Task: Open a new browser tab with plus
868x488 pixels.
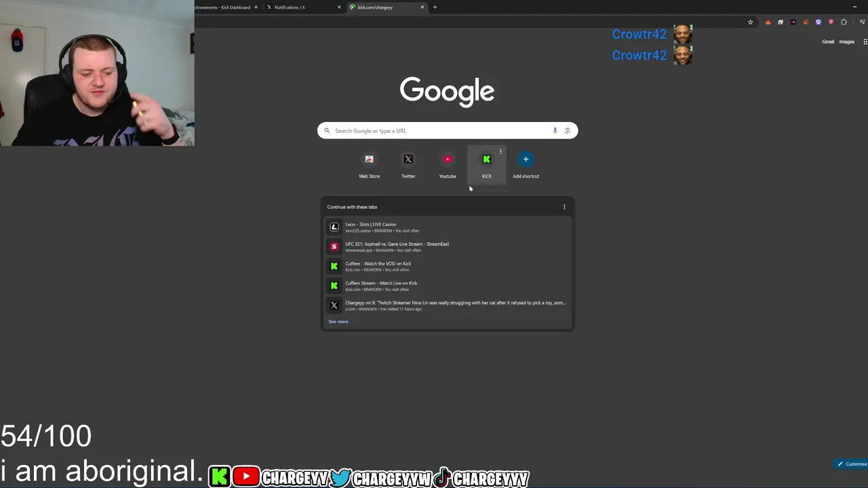Action: pos(435,7)
